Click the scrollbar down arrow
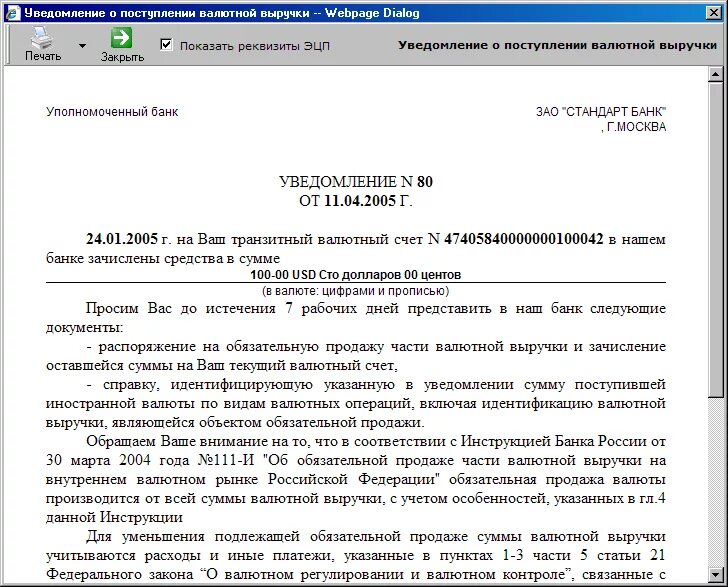Image resolution: width=728 pixels, height=587 pixels. (x=715, y=574)
